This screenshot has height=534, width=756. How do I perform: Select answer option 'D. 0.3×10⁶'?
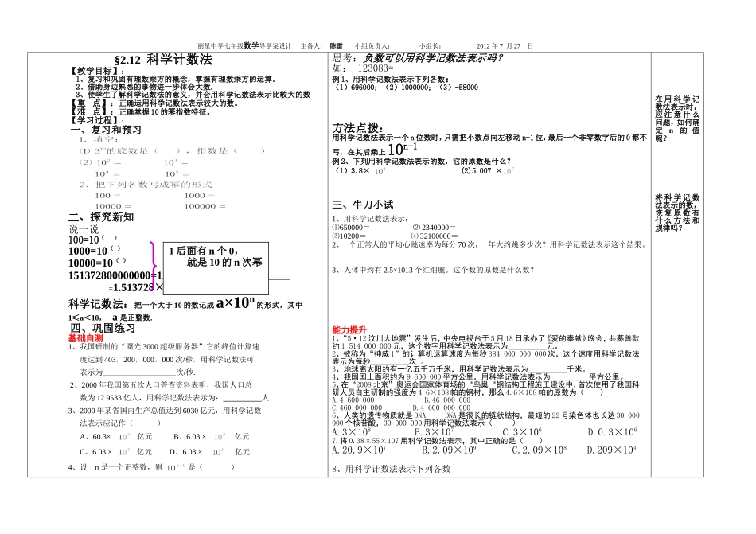tap(612, 432)
